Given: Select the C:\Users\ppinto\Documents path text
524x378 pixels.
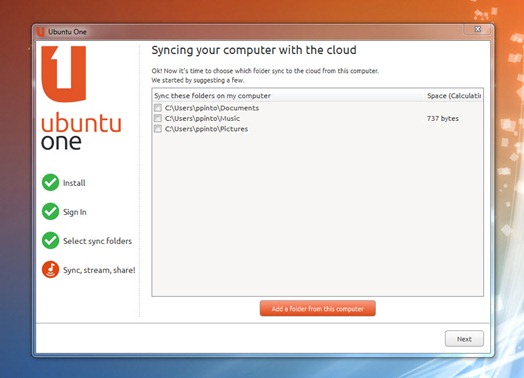Looking at the screenshot, I should (x=212, y=108).
